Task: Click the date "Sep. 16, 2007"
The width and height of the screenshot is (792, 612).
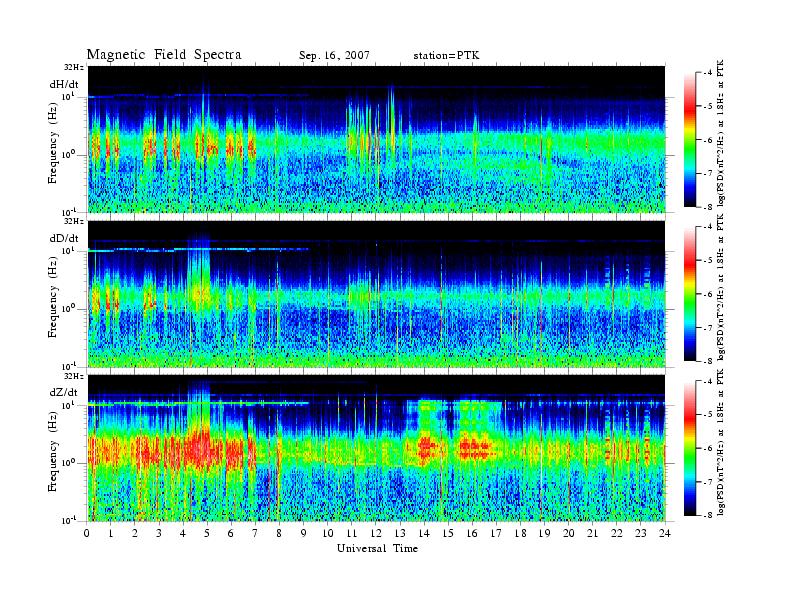Action: (334, 56)
